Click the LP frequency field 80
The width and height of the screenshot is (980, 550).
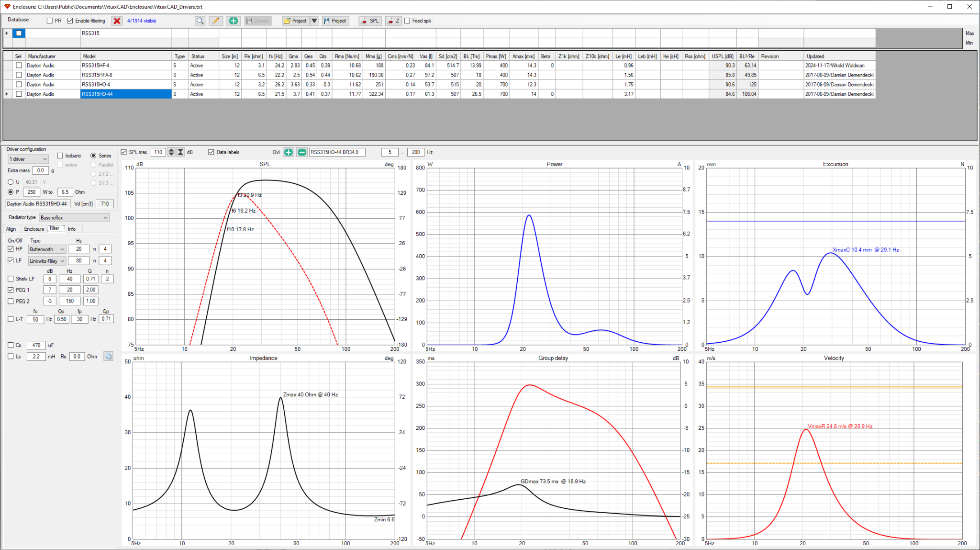78,260
